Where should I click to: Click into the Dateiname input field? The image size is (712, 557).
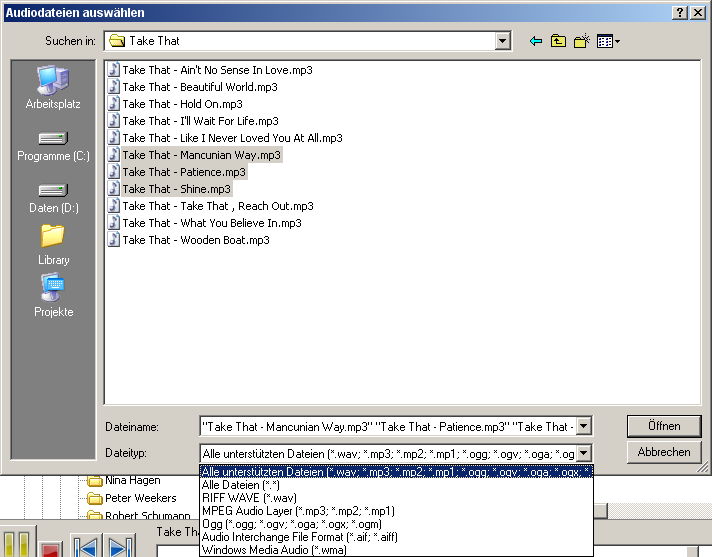[x=389, y=426]
